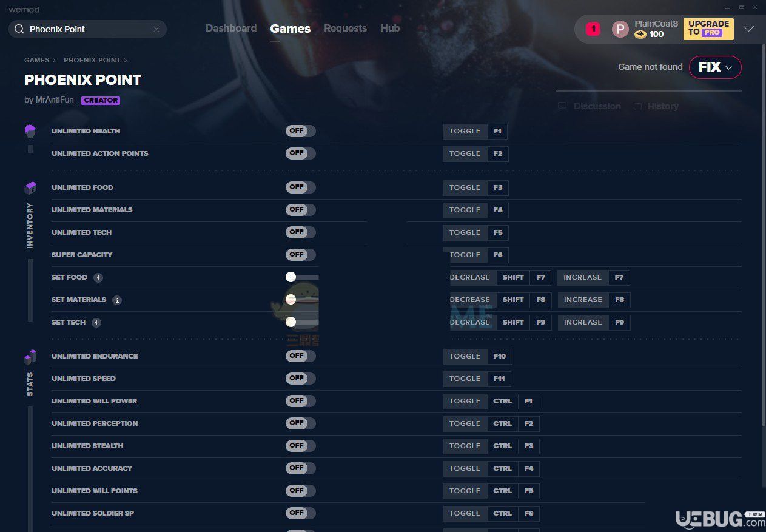Toggle Unlimited Perception switch
Viewport: 766px width, 532px height.
[301, 423]
